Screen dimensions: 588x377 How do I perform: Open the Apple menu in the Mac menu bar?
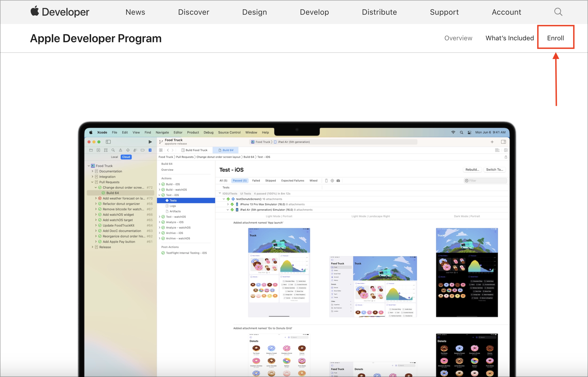click(x=91, y=132)
